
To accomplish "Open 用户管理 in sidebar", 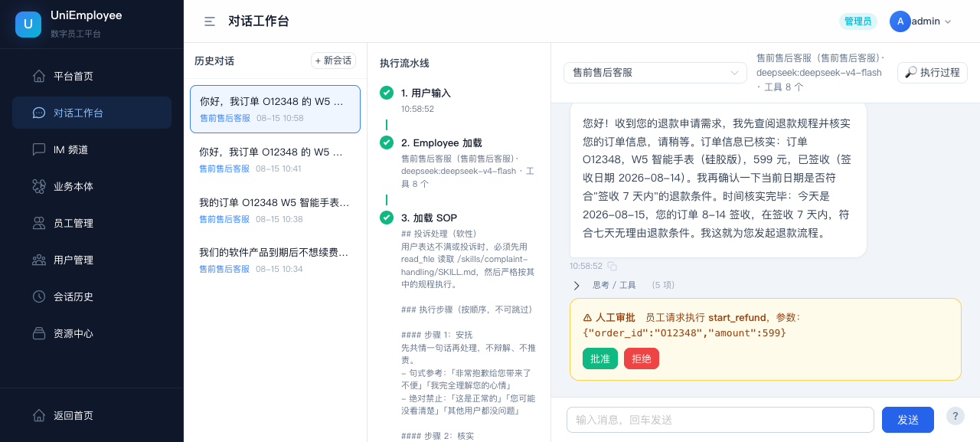I will point(92,260).
